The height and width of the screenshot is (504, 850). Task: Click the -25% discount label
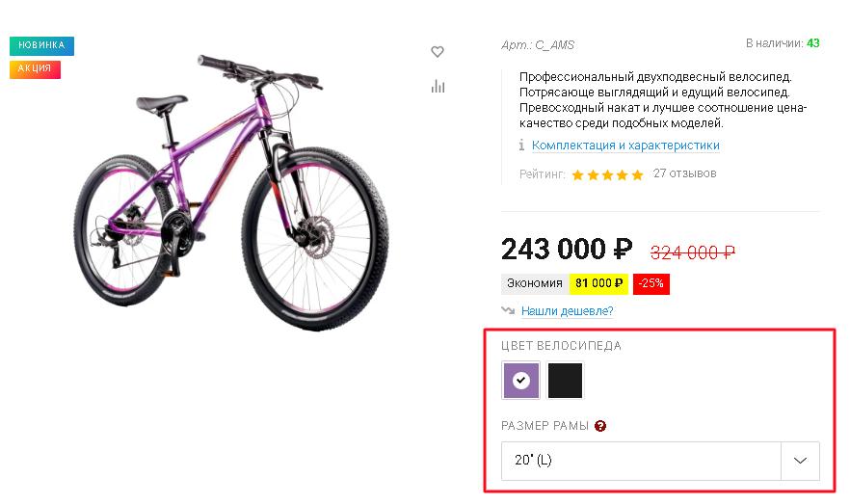pos(651,283)
